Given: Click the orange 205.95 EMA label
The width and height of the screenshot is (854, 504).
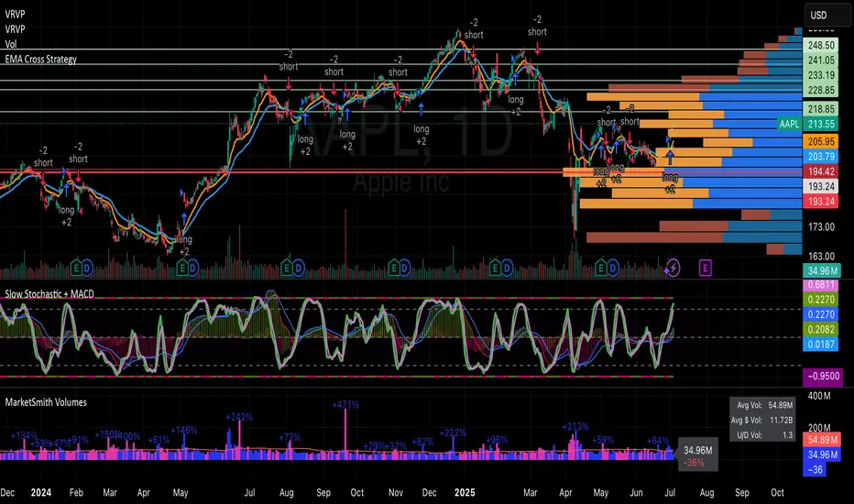Looking at the screenshot, I should (821, 142).
